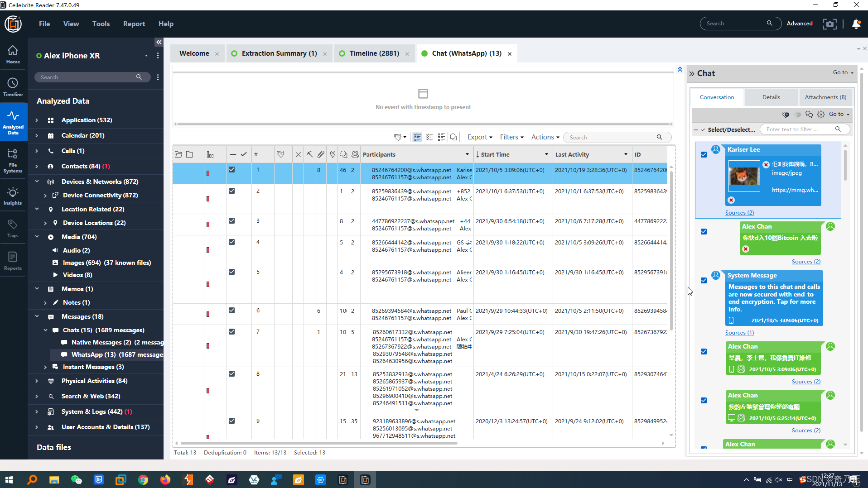Click the open folder column icon

pos(178,154)
